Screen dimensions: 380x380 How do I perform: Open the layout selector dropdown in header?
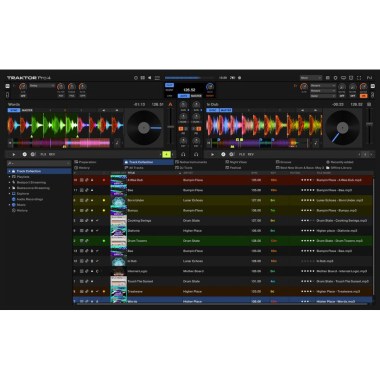(311, 78)
